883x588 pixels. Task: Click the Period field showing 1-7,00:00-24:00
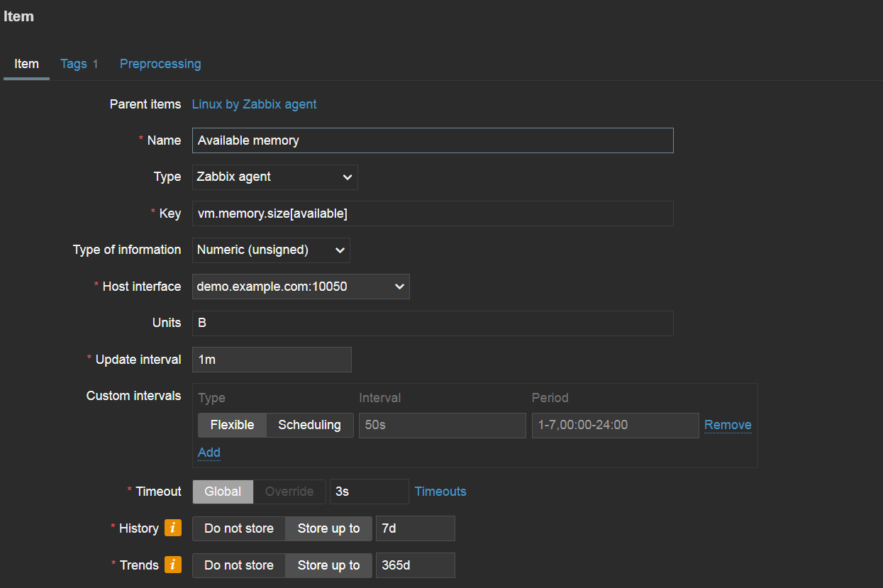pyautogui.click(x=616, y=426)
